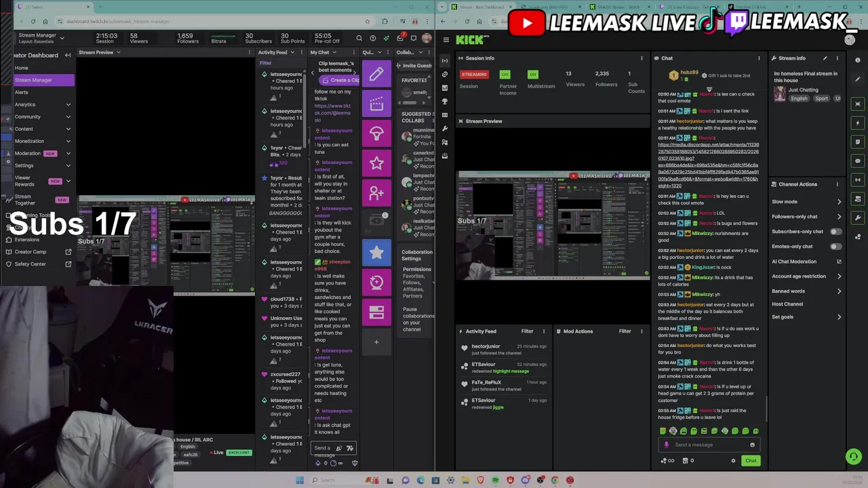Open Kick sidebar wrench icon
This screenshot has width=868, height=488.
(x=445, y=128)
